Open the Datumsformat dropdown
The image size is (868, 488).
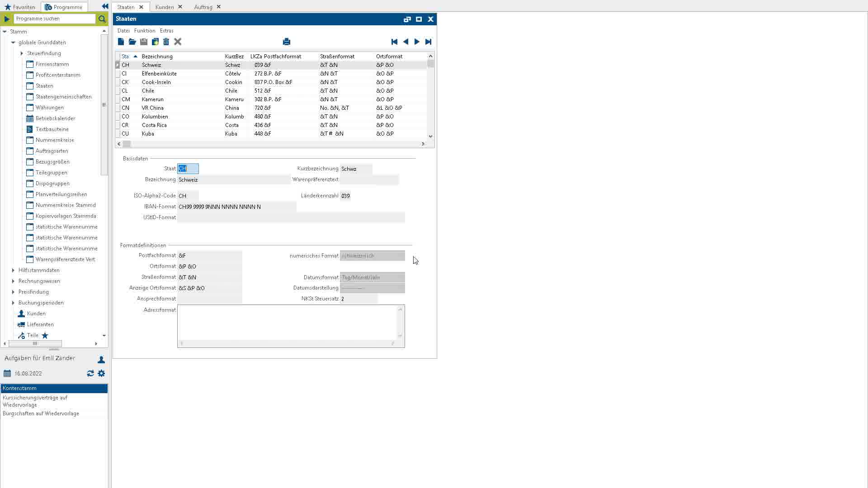click(372, 277)
